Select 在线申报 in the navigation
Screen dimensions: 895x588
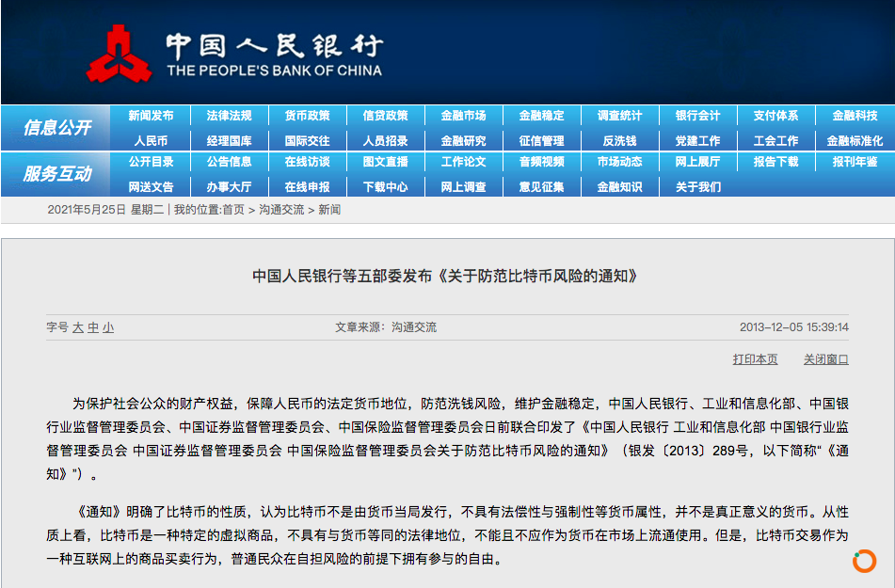(307, 187)
